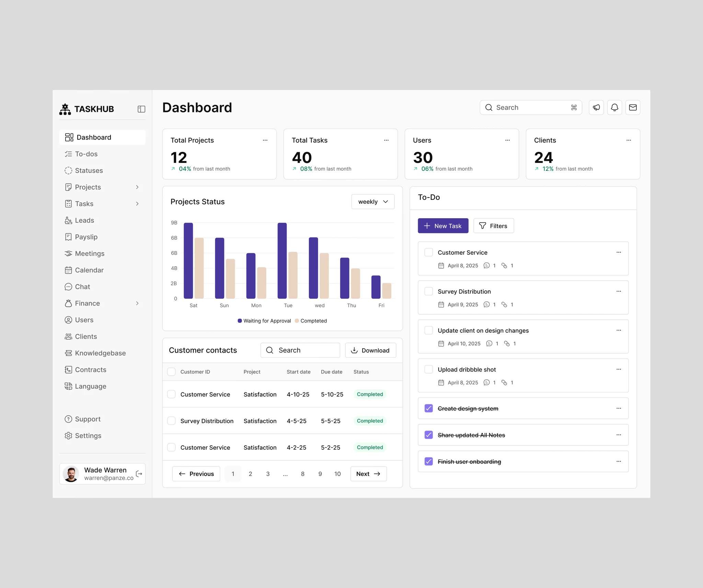Viewport: 703px width, 588px height.
Task: Click the New Task button
Action: point(443,226)
